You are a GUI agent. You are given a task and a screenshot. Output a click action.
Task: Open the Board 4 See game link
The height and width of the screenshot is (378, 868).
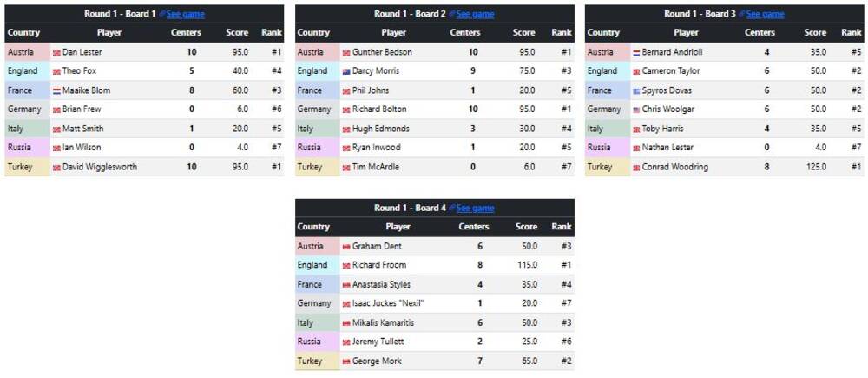click(x=476, y=209)
